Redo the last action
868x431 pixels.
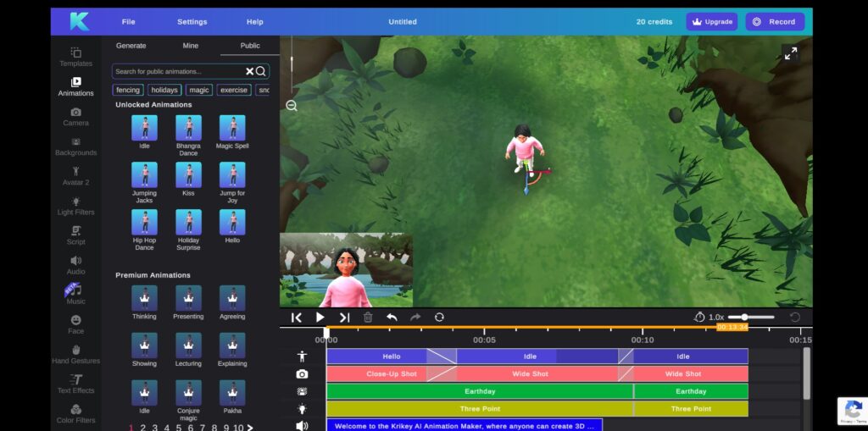point(415,318)
